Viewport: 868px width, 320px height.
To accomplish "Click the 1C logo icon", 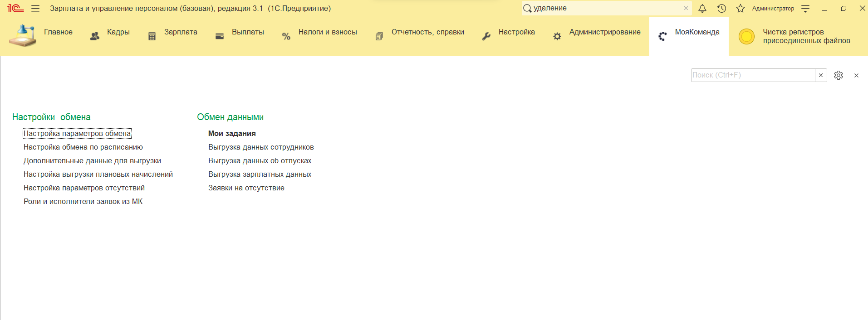I will click(x=15, y=9).
